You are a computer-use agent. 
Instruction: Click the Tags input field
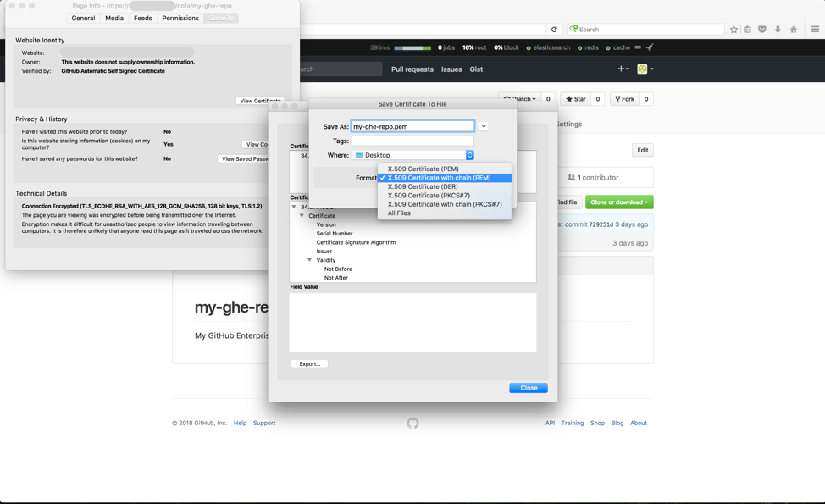click(x=413, y=141)
